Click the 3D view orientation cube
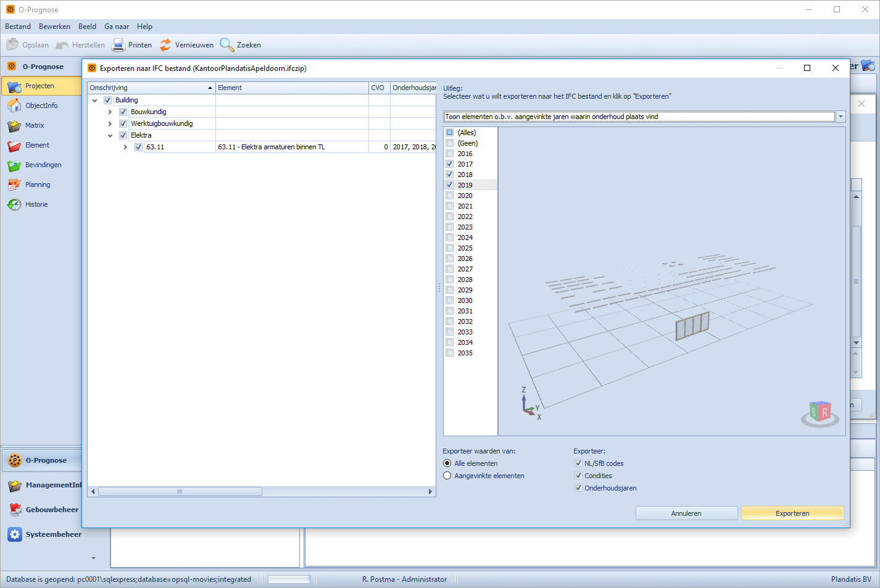 click(x=820, y=413)
